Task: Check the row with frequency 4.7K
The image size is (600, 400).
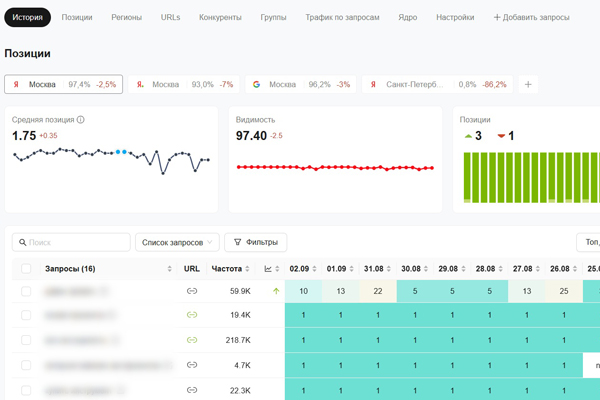Action: [26, 365]
